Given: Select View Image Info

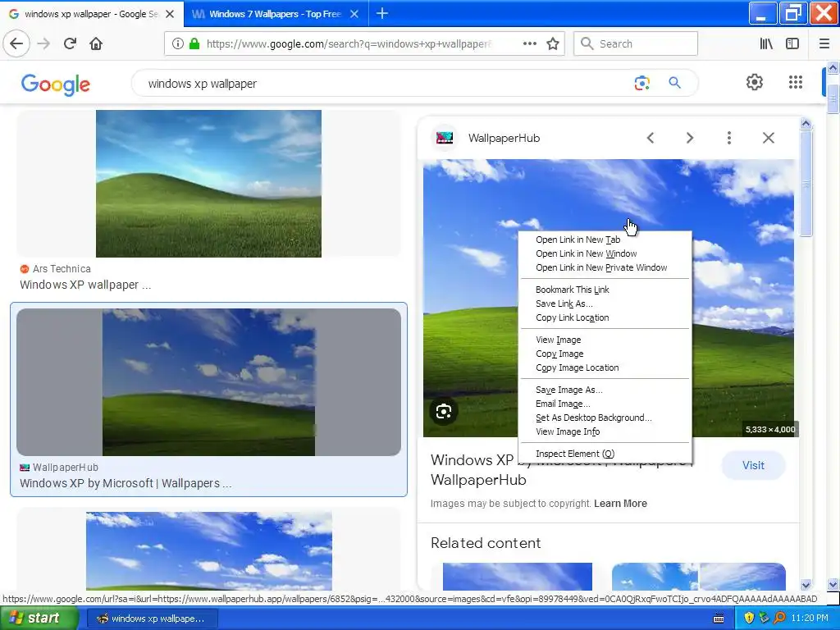Looking at the screenshot, I should click(605, 431).
